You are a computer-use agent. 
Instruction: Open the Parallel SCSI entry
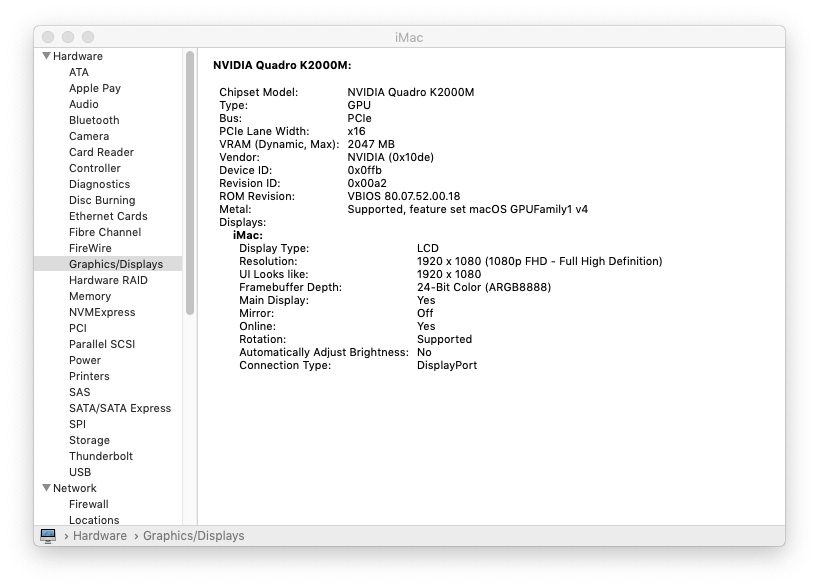point(102,345)
